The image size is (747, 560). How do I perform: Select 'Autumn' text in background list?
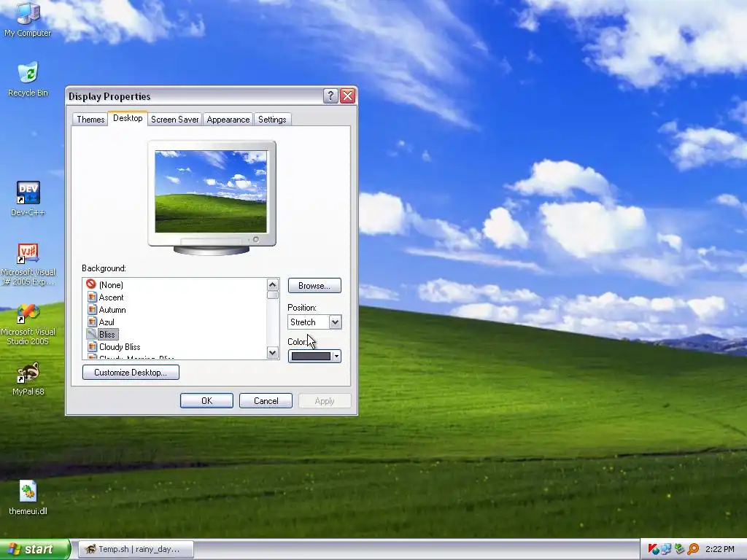click(x=112, y=309)
